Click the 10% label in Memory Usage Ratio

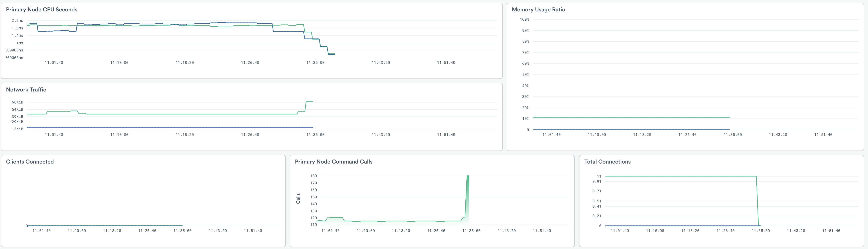pyautogui.click(x=526, y=119)
